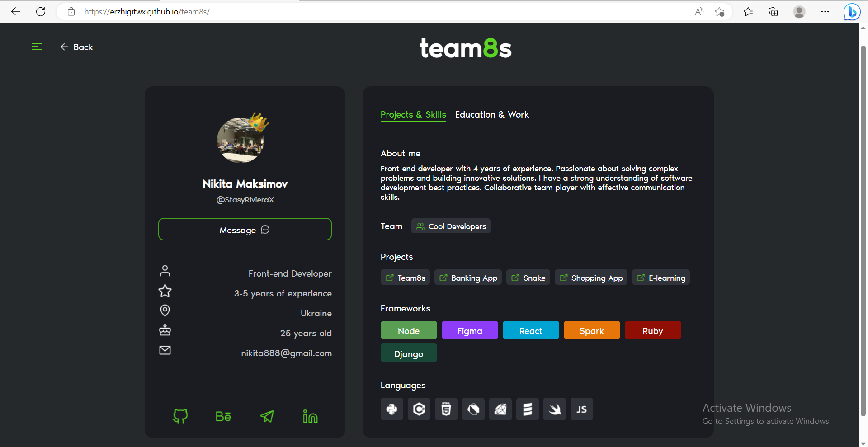Click the @StasyRivieraX username

click(245, 200)
